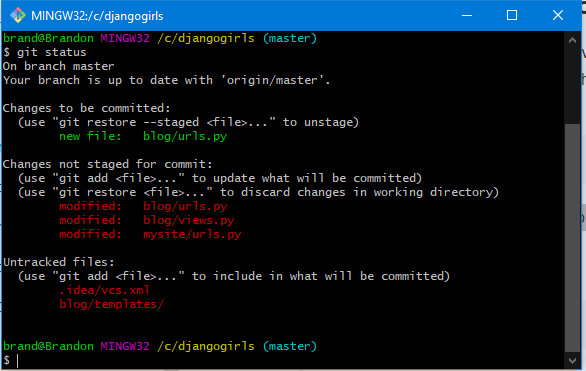
Task: Click the 'git restore --staged' hint line
Action: [x=188, y=122]
